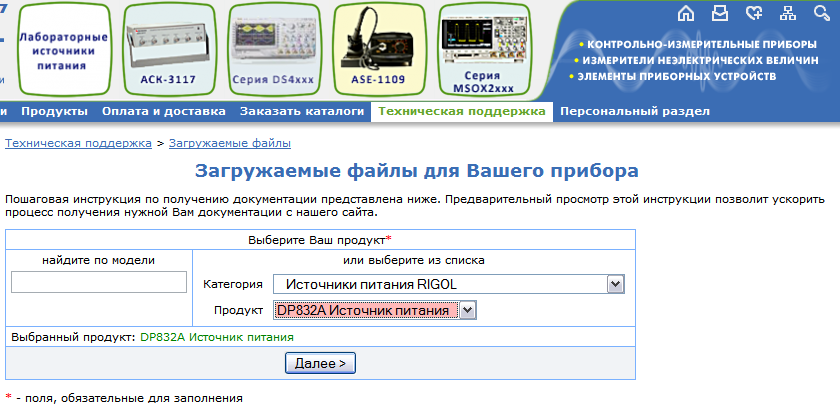
Task: Open the Продукты menu
Action: pyautogui.click(x=55, y=111)
